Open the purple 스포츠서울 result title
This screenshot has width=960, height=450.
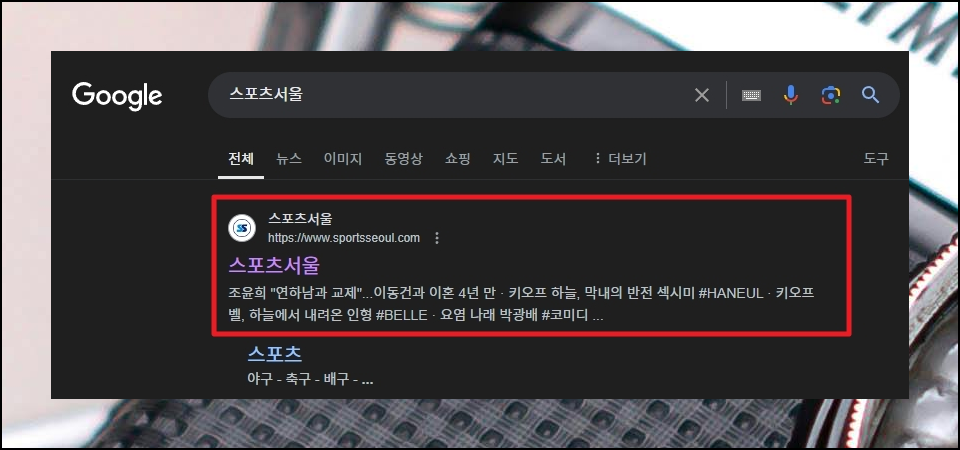(x=274, y=266)
